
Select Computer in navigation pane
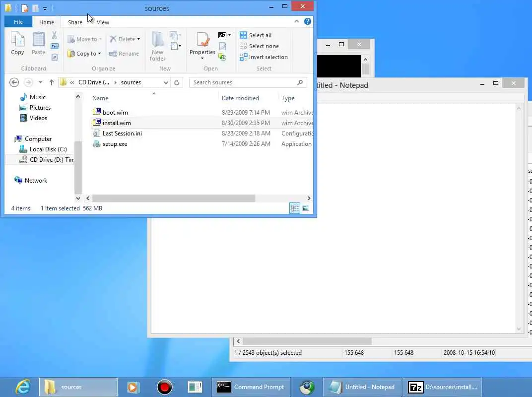tap(33, 139)
